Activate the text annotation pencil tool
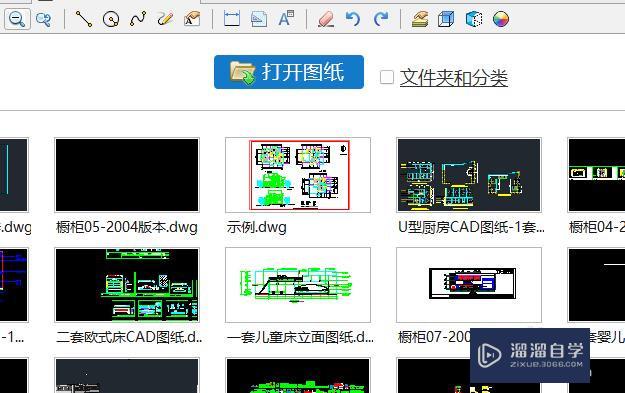Image resolution: width=625 pixels, height=393 pixels. (x=192, y=19)
